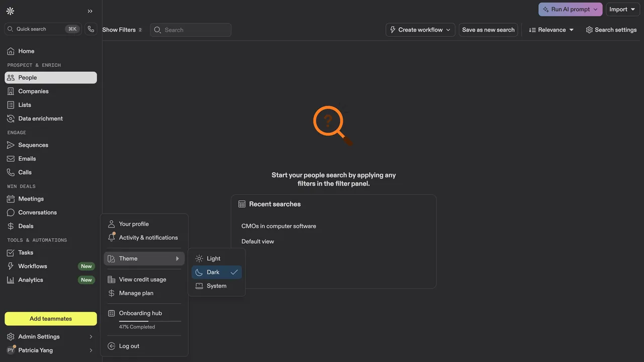This screenshot has width=644, height=362.
Task: Click the Conversations bubble icon
Action: point(11,213)
